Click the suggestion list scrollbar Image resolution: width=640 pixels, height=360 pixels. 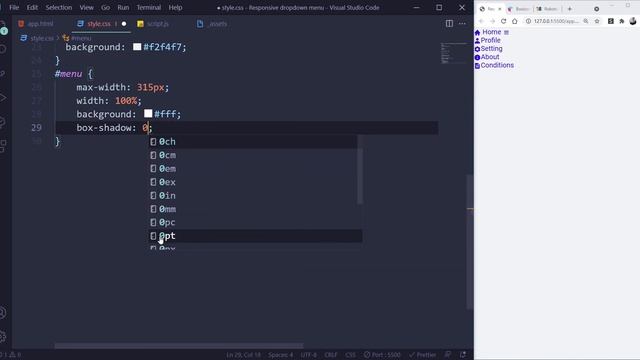(360, 169)
